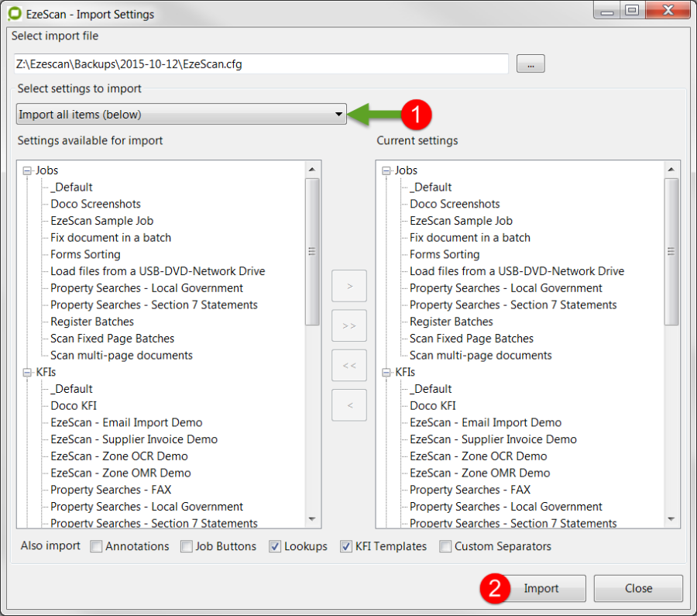Click the single right arrow move button
The image size is (697, 616).
(348, 286)
